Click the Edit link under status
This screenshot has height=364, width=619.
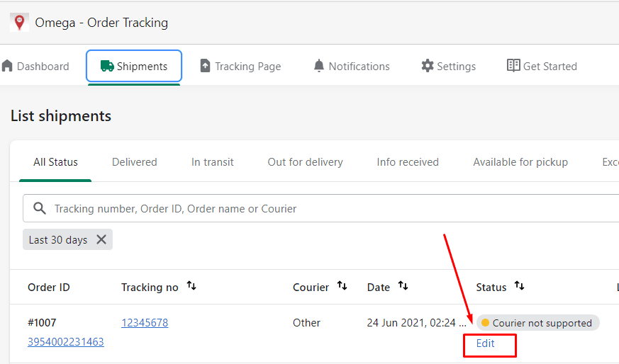pyautogui.click(x=486, y=343)
